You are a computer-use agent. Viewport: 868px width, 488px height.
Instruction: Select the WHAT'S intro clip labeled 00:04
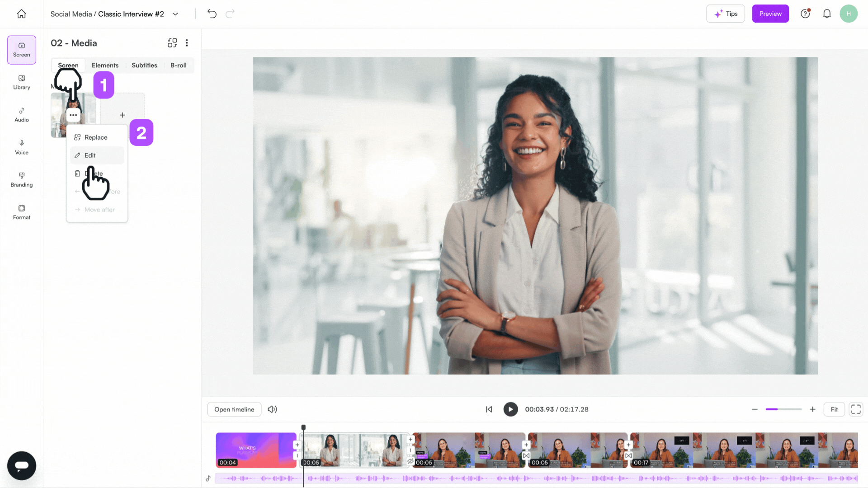[256, 450]
